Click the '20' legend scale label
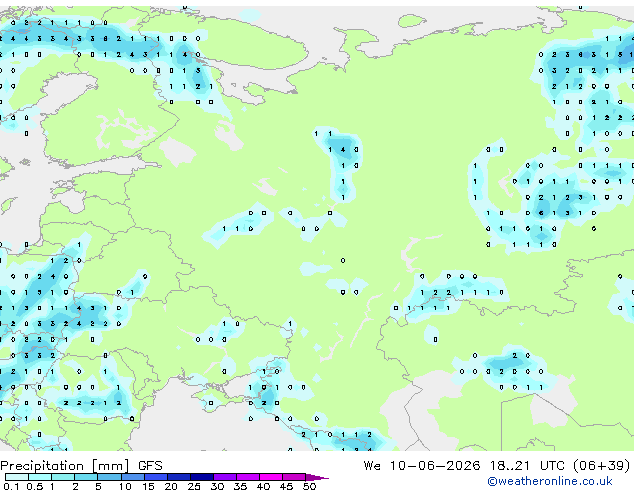 171,486
